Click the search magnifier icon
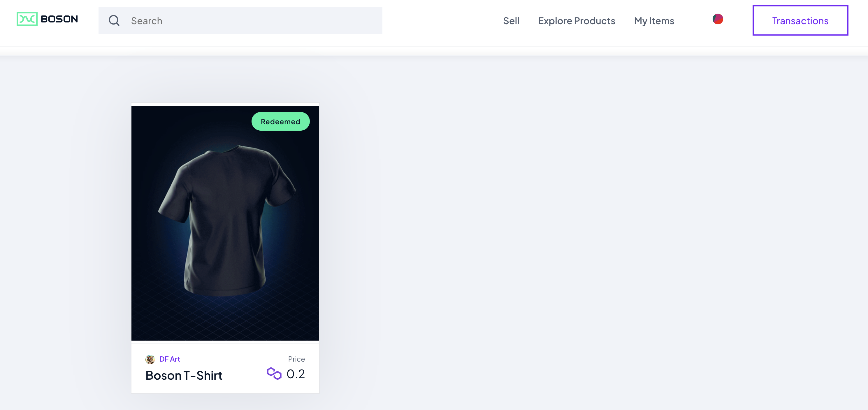The width and height of the screenshot is (868, 410). tap(114, 21)
